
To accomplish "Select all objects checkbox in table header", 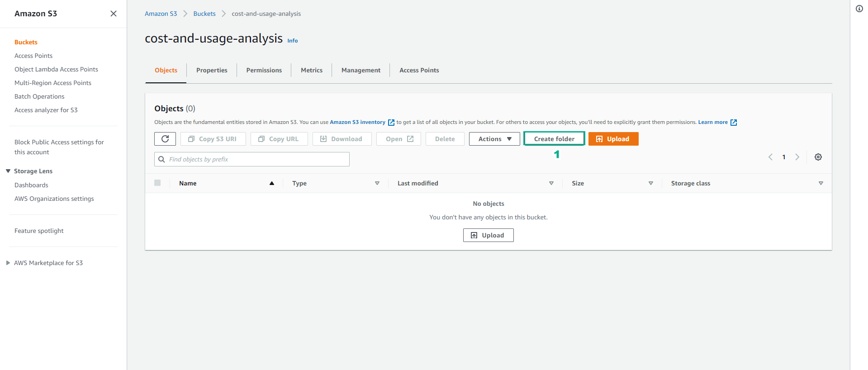I will coord(157,183).
